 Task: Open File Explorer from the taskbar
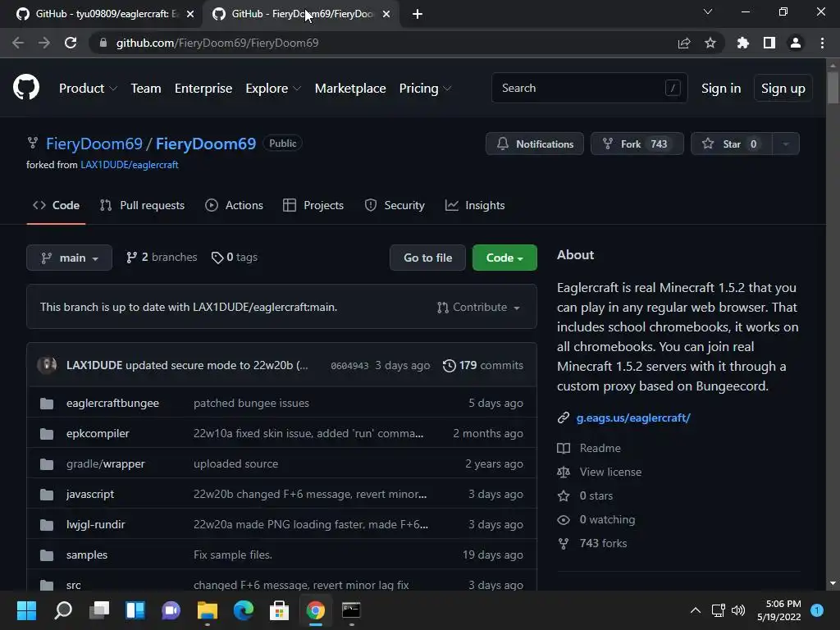coord(208,610)
